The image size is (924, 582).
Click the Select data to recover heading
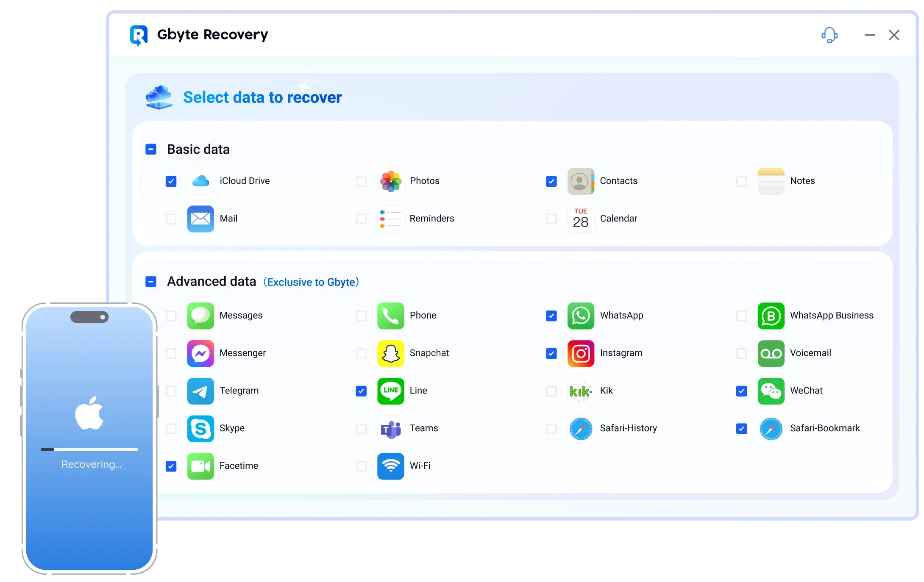(x=262, y=97)
